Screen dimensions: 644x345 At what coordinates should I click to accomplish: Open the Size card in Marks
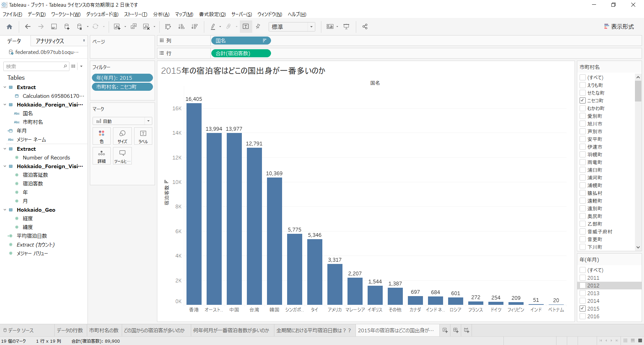[x=122, y=136]
